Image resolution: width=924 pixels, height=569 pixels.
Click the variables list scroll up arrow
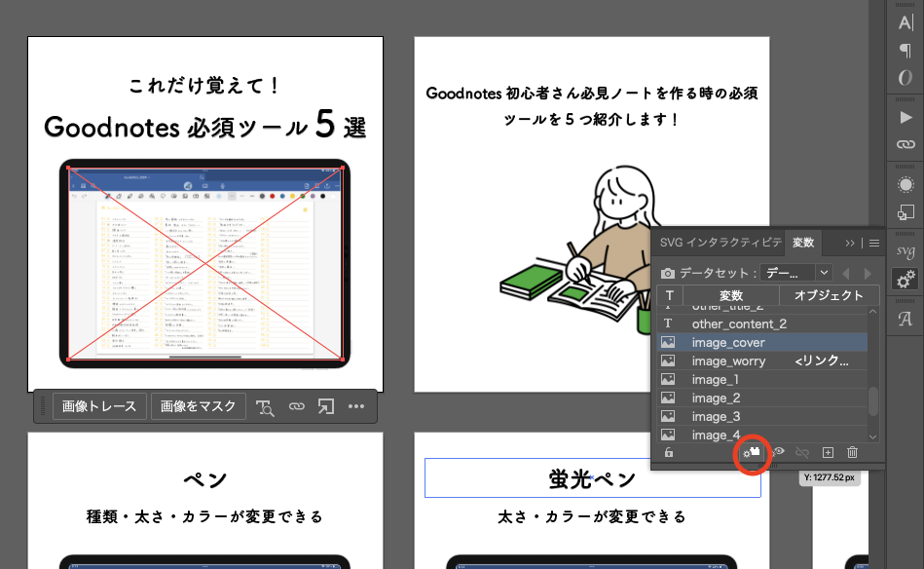click(873, 312)
